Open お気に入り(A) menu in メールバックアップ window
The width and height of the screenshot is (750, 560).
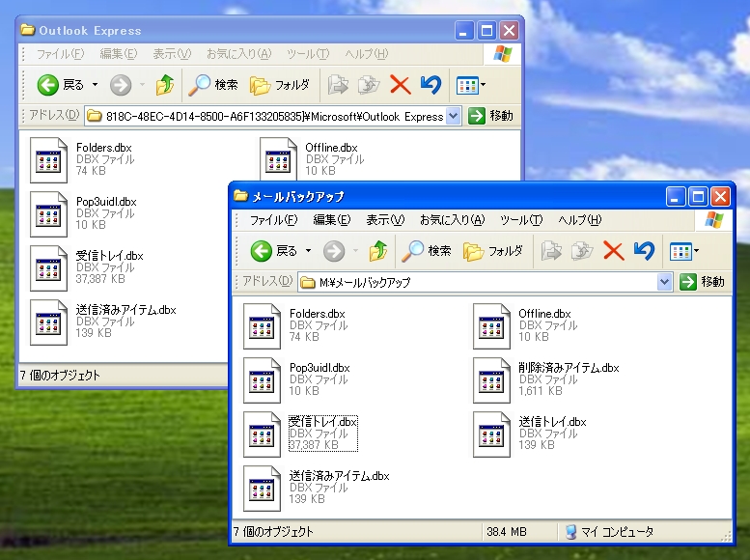coord(452,220)
